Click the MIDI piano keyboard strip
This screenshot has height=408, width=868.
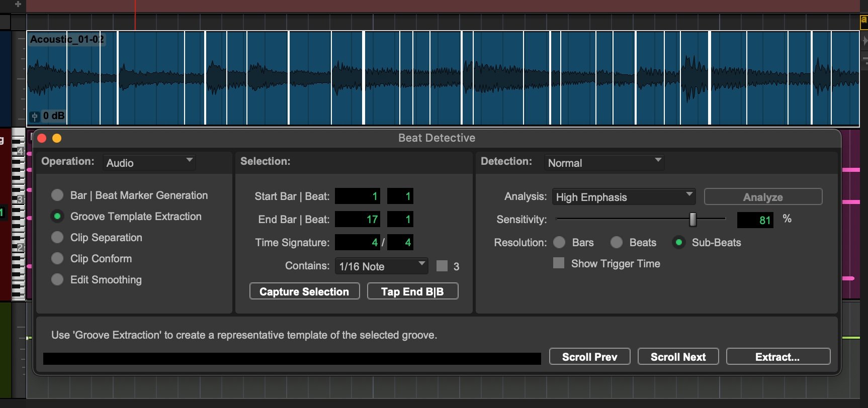tap(18, 215)
